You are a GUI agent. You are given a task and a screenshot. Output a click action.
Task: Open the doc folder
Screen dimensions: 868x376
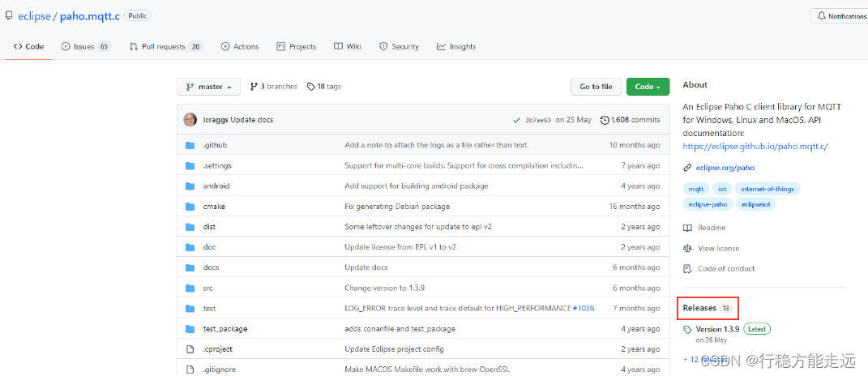[x=209, y=247]
